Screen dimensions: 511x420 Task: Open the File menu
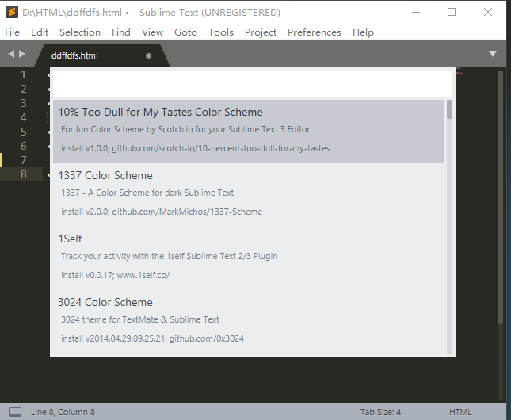point(13,32)
